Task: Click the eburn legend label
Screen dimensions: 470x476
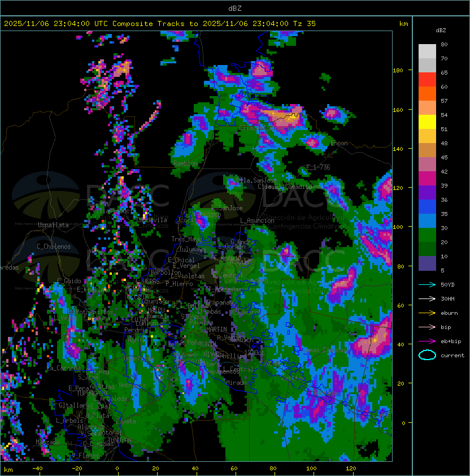Action: coord(449,313)
